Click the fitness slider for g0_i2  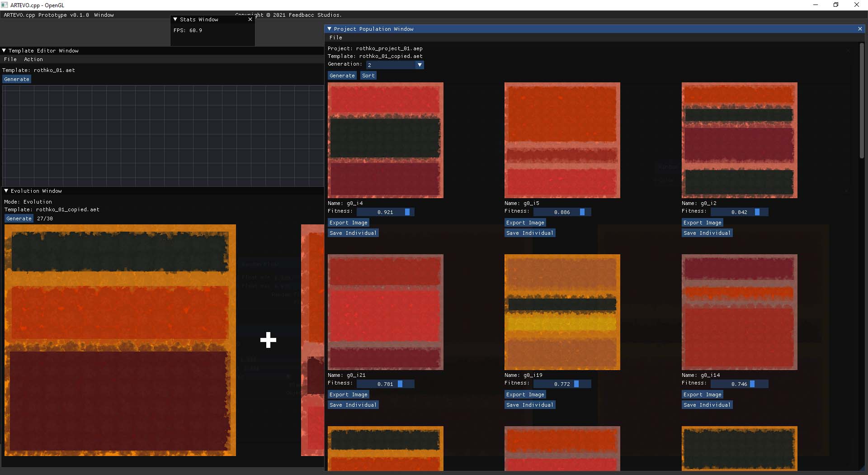click(740, 212)
